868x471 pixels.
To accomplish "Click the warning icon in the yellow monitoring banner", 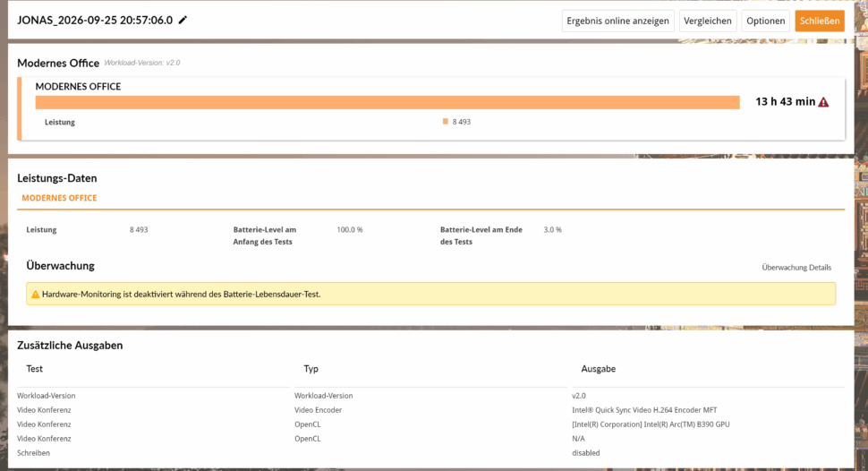I will click(x=36, y=295).
